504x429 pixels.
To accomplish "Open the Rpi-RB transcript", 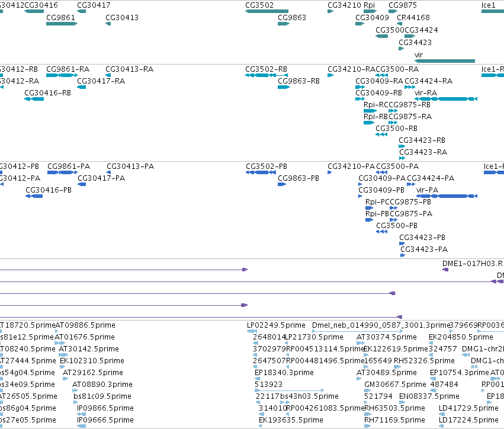I will tap(369, 123).
